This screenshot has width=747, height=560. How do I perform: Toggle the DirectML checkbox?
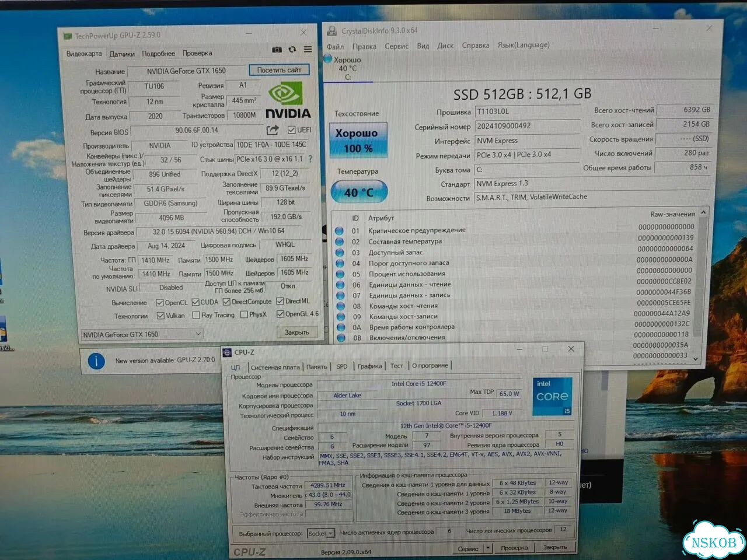tap(280, 301)
